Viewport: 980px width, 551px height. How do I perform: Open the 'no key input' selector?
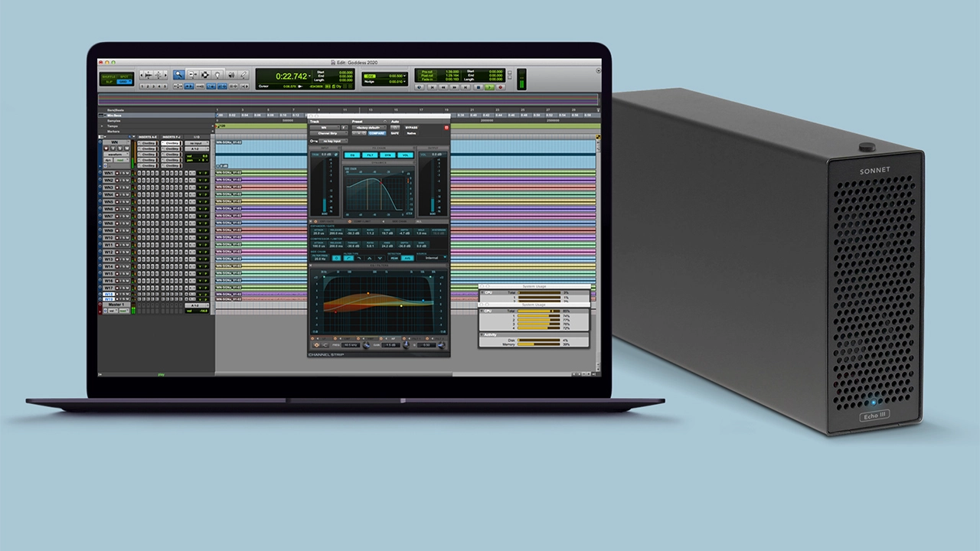[x=335, y=141]
